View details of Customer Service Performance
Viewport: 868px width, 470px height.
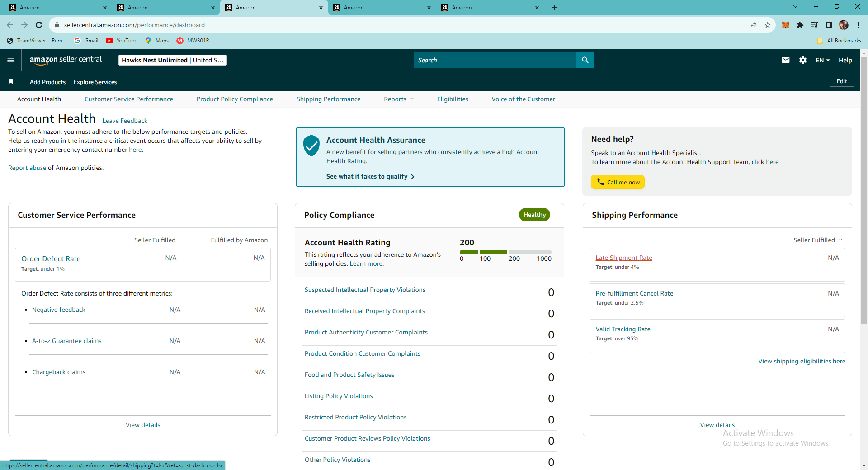pyautogui.click(x=143, y=425)
